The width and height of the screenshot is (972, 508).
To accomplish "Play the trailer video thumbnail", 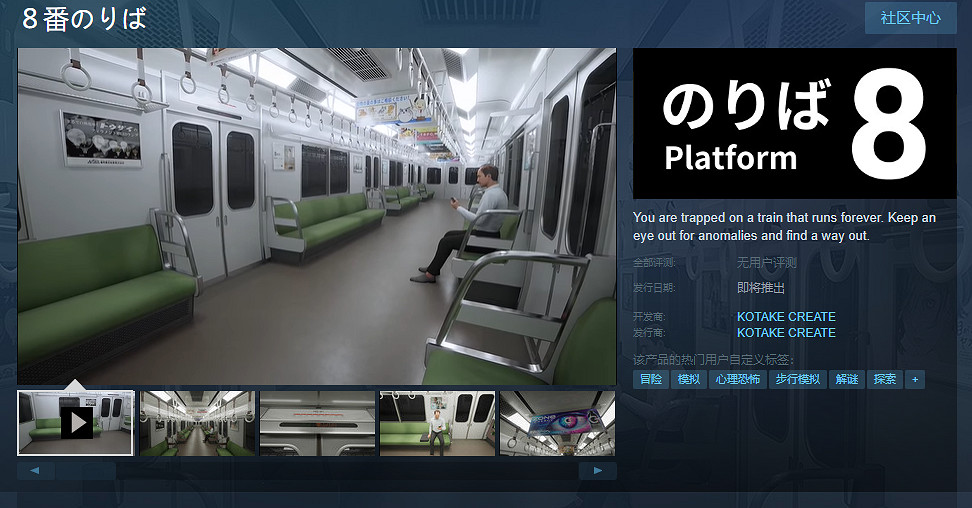I will coord(76,422).
